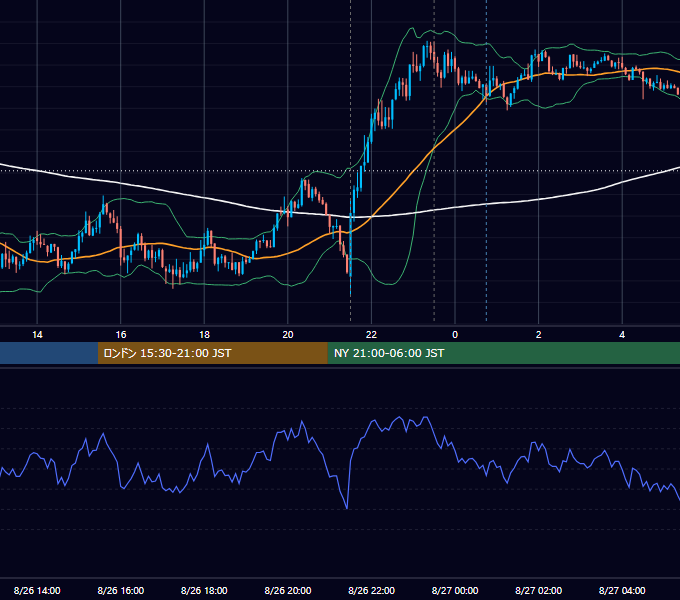The image size is (680, 600).
Task: Click the '22' hour label on the price chart axis
Action: click(371, 335)
